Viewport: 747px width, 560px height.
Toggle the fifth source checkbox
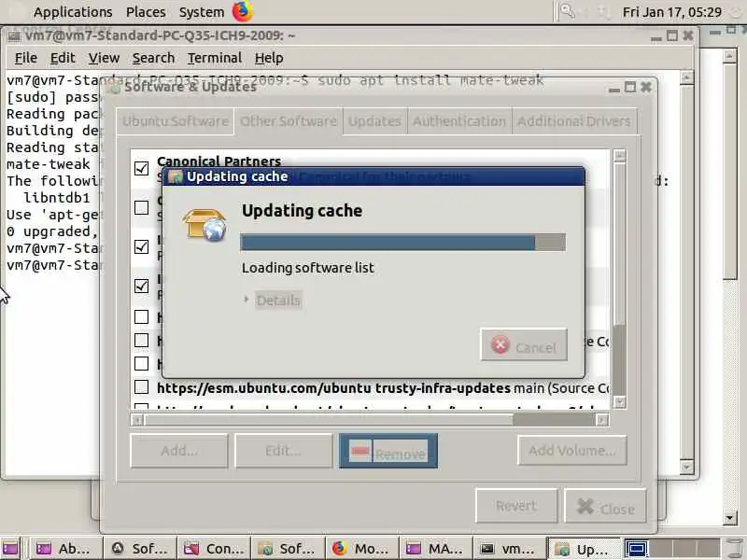pyautogui.click(x=142, y=316)
